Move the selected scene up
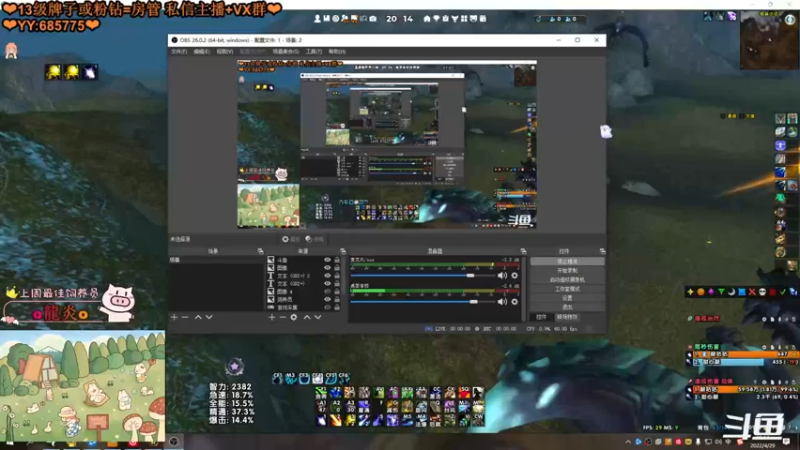Image resolution: width=800 pixels, height=450 pixels. coord(198,317)
